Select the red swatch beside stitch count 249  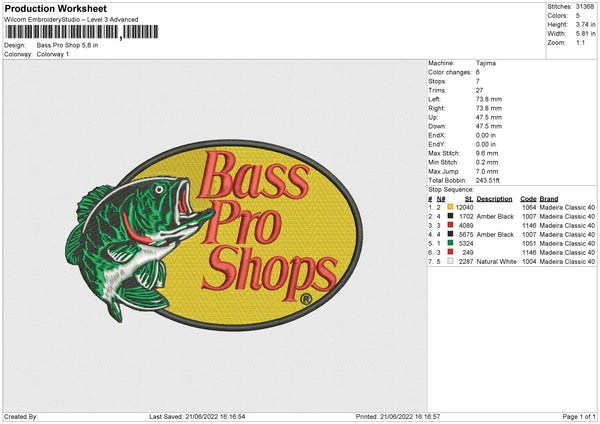point(450,252)
